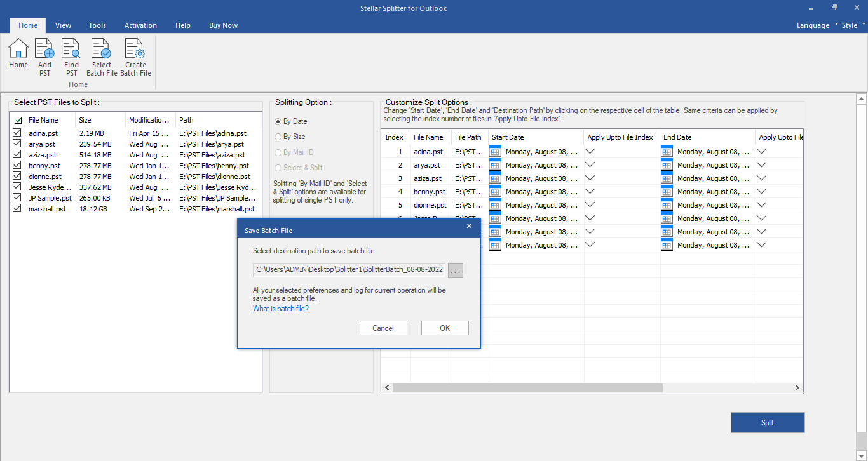Open End Date calendar for benny.pst row
The width and height of the screenshot is (868, 461).
tap(667, 192)
